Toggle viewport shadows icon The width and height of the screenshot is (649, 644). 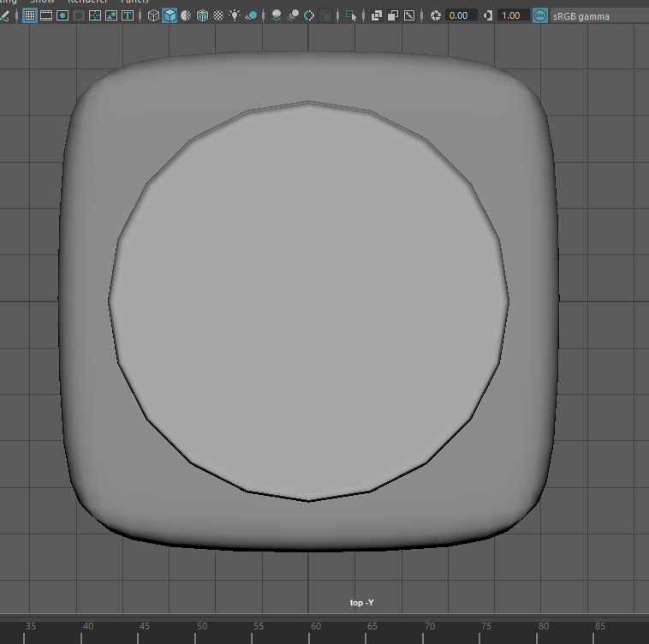(251, 15)
